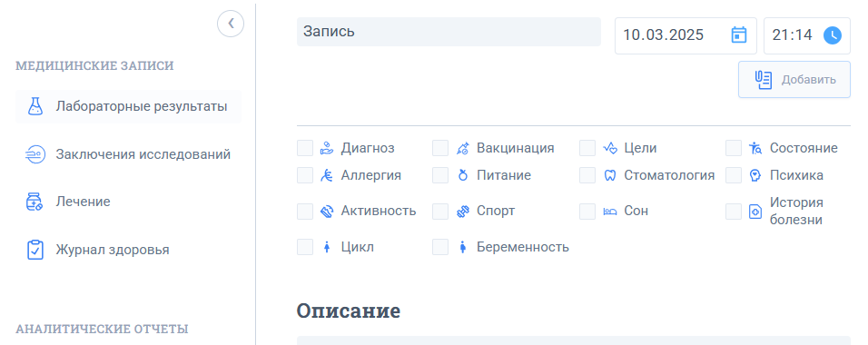Check the Цели checkbox

[587, 148]
